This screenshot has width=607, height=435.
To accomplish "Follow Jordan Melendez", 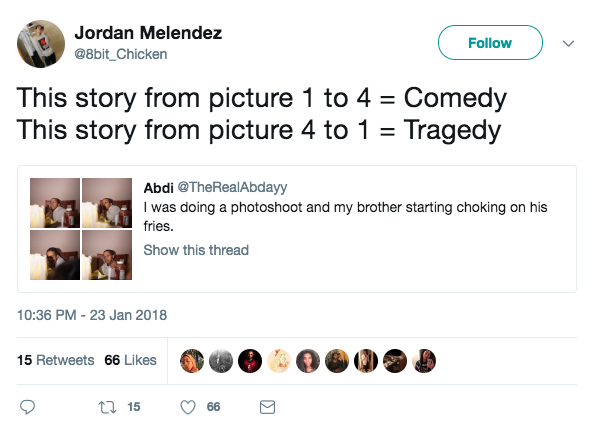I will coord(490,43).
